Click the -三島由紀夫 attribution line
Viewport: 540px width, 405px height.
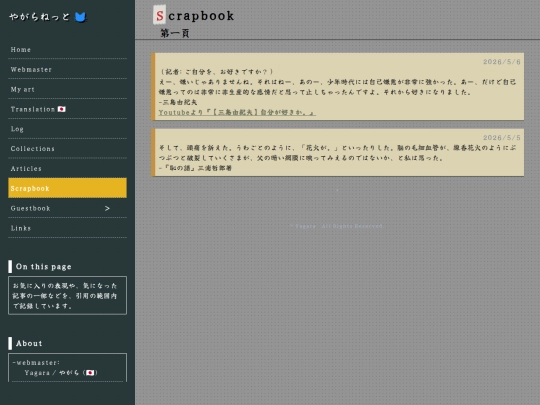(x=178, y=102)
